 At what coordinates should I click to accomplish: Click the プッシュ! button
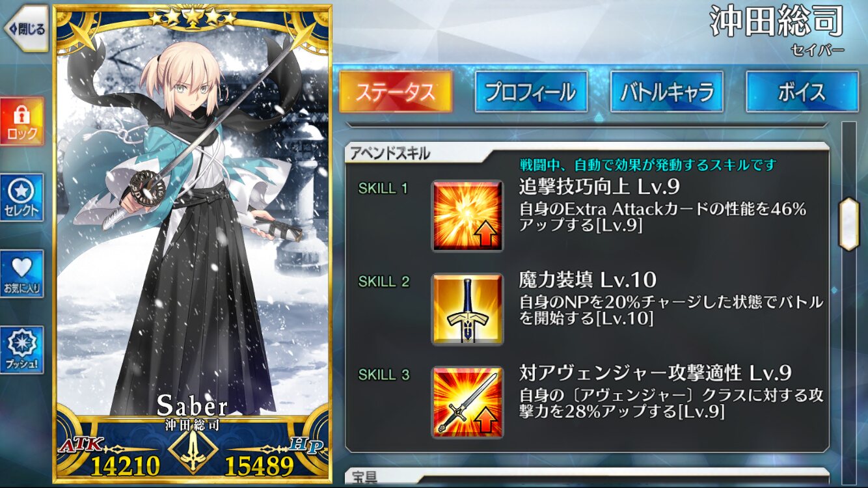click(x=22, y=350)
